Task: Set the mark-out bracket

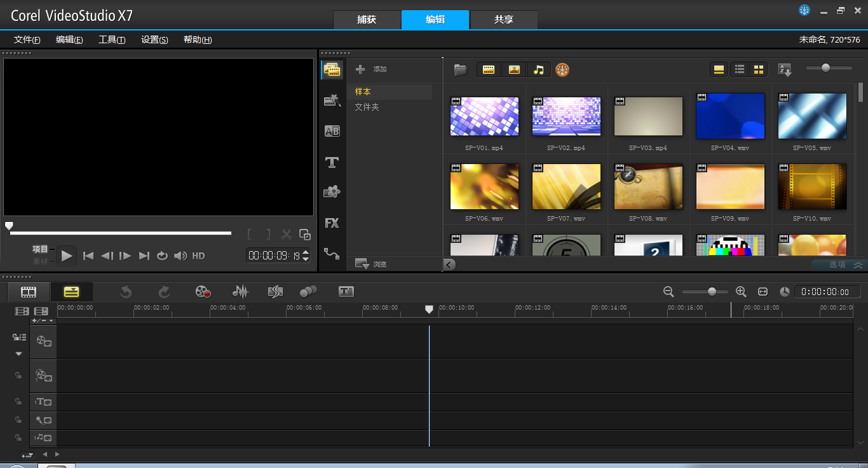Action: [268, 235]
